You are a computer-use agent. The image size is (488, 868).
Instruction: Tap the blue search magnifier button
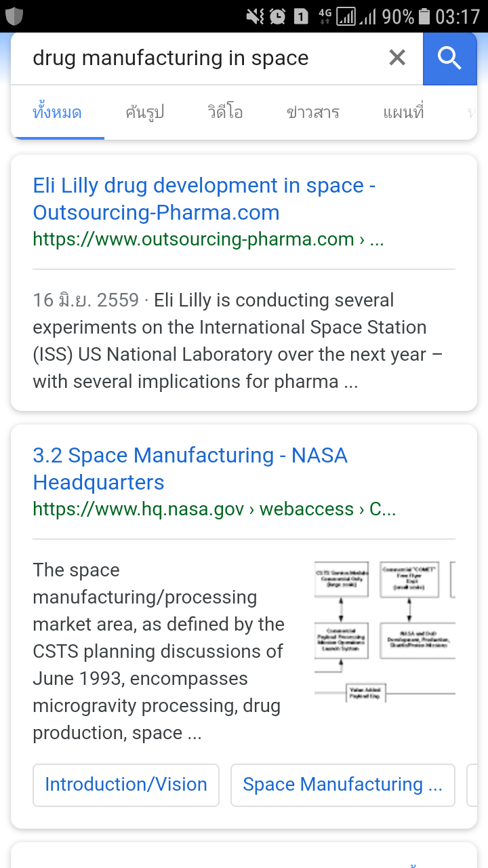[x=449, y=59]
